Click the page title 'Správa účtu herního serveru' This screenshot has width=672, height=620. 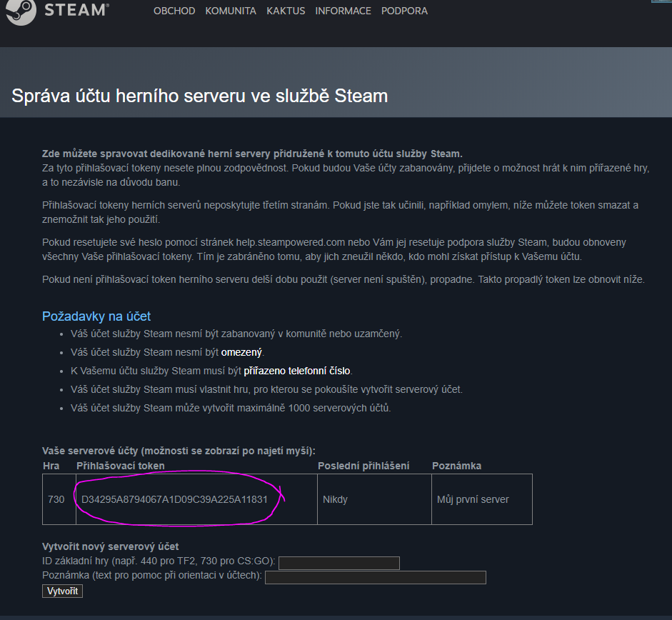click(200, 96)
